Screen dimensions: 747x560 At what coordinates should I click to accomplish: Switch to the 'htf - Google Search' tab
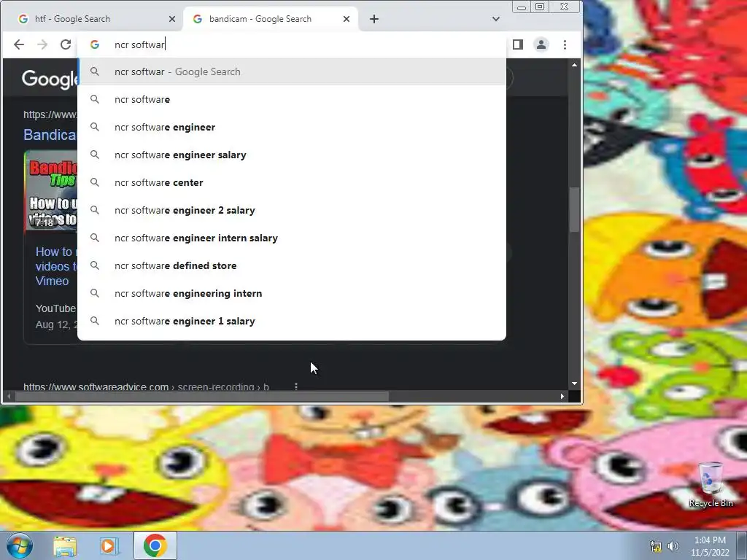(91, 19)
